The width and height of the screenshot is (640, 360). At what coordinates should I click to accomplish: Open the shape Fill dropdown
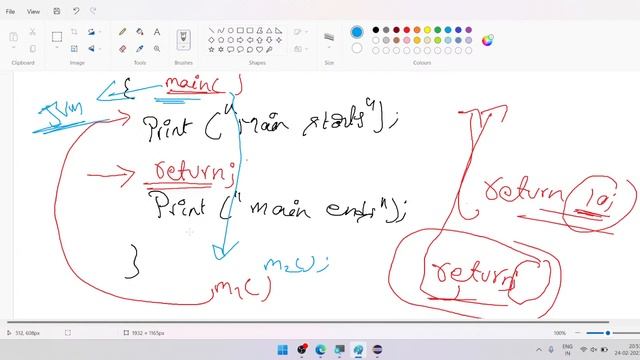click(x=300, y=49)
